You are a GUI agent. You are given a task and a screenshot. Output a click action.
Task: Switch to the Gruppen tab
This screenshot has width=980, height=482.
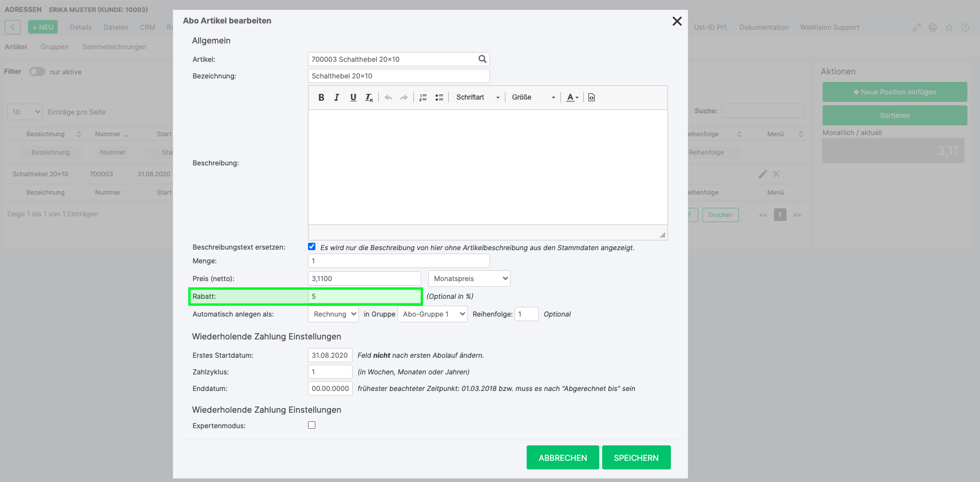(54, 47)
